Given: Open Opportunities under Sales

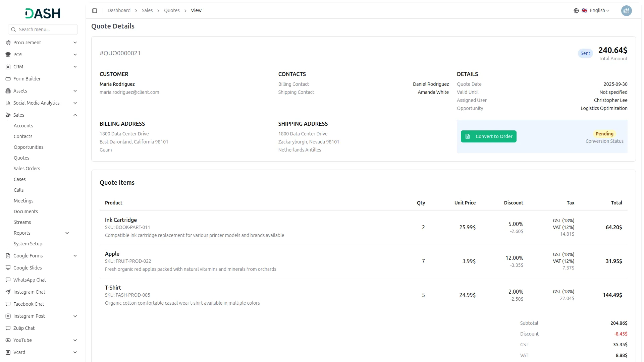Looking at the screenshot, I should point(29,147).
